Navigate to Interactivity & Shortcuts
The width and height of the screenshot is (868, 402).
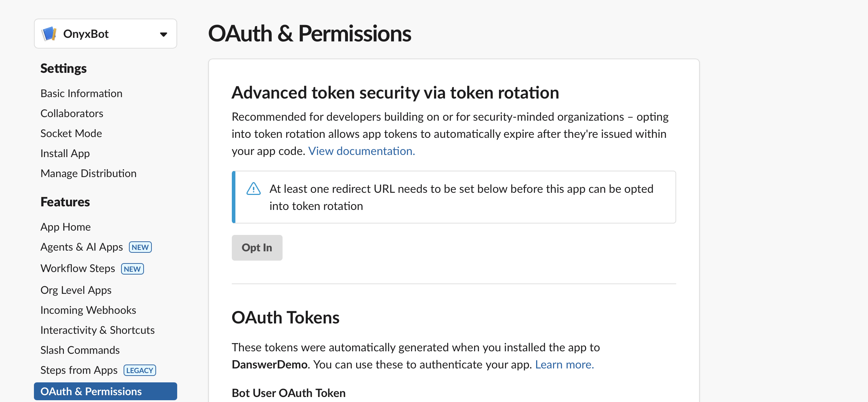(x=98, y=330)
